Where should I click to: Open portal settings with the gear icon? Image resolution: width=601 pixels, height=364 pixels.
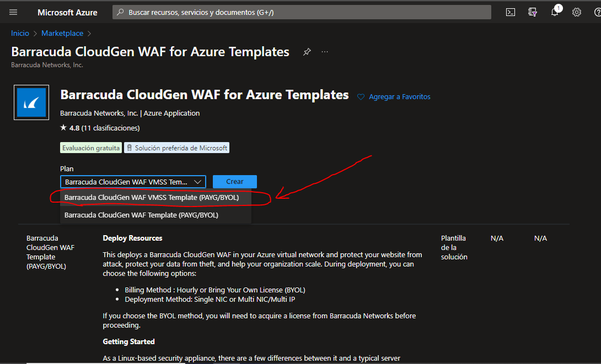coord(576,12)
